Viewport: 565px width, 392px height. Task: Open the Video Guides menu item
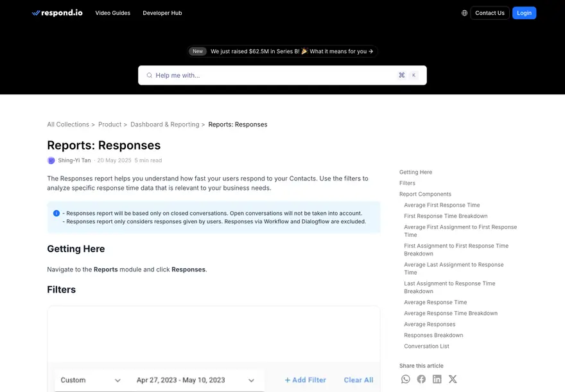pyautogui.click(x=113, y=13)
